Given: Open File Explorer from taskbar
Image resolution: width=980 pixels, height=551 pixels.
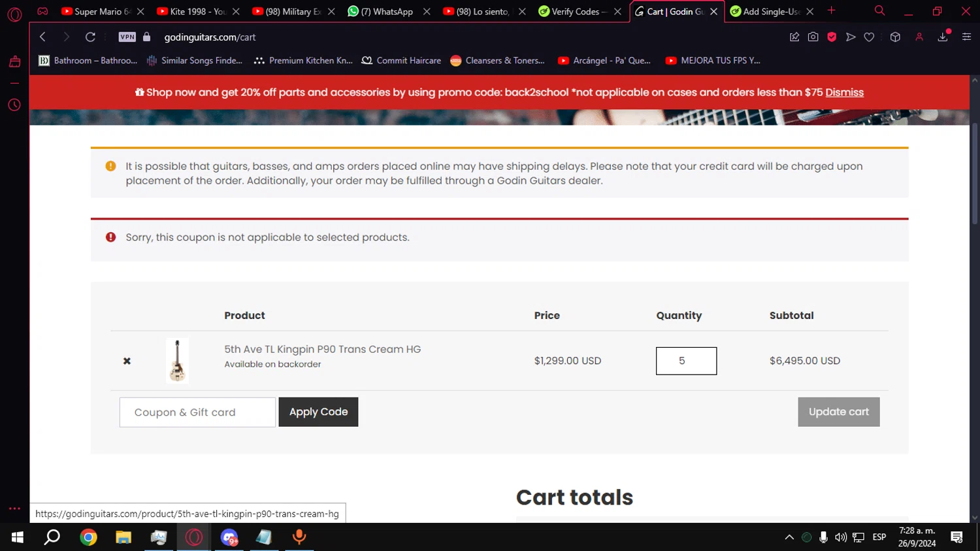Looking at the screenshot, I should [123, 537].
